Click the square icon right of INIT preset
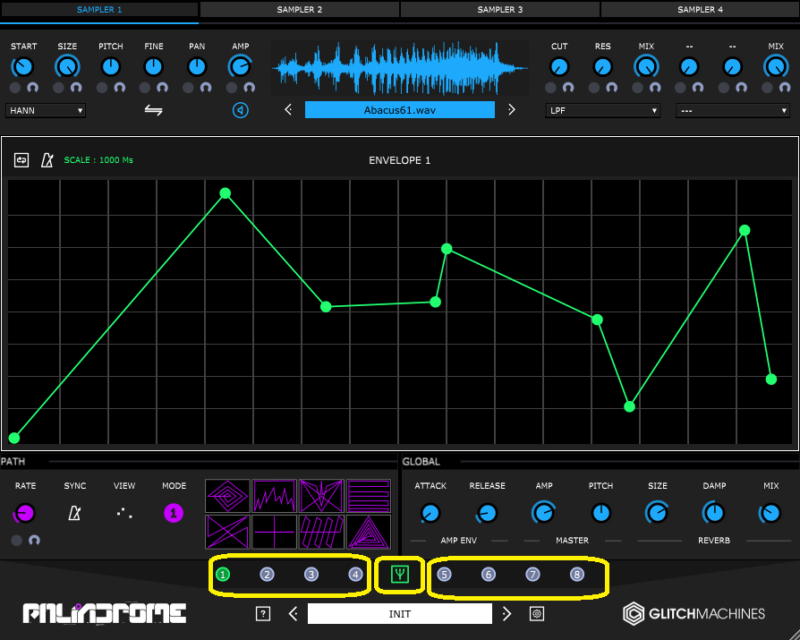This screenshot has width=800, height=640. (x=537, y=614)
